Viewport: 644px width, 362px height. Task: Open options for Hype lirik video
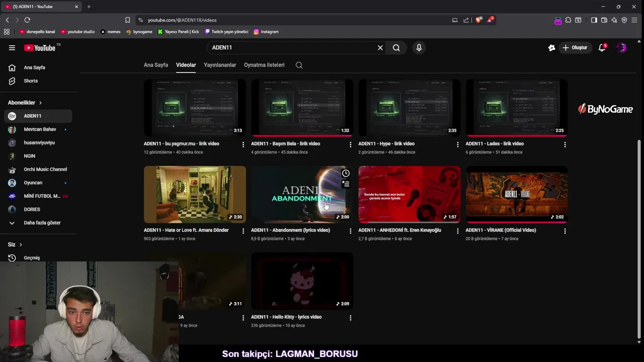tap(457, 145)
